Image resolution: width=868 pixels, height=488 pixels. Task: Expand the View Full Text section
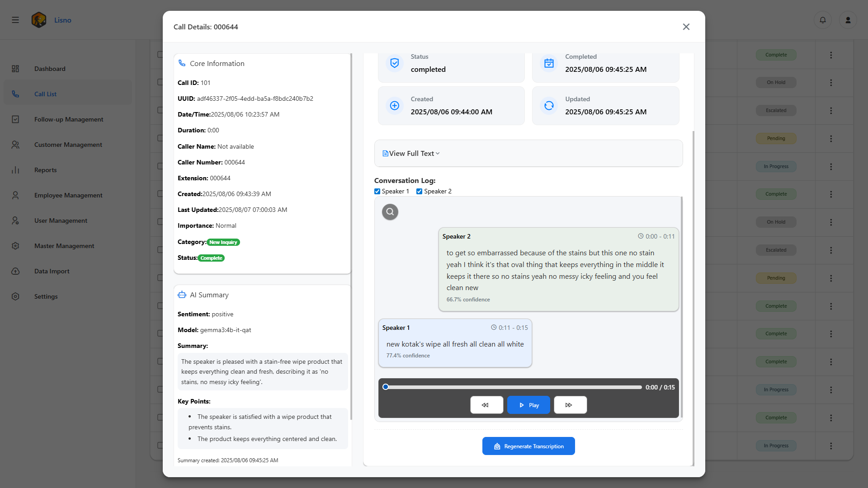click(411, 154)
